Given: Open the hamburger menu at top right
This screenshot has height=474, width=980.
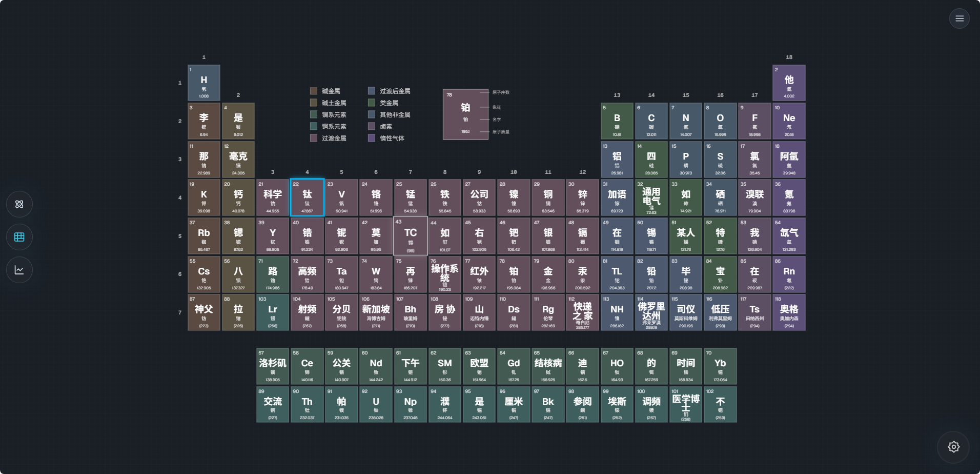Looking at the screenshot, I should tap(959, 18).
